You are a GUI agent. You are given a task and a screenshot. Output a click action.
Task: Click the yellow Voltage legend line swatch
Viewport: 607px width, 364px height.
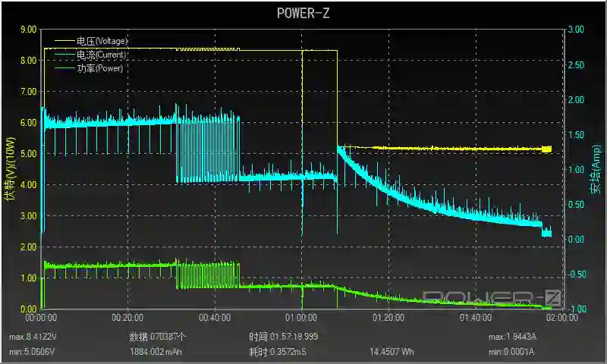(x=64, y=41)
